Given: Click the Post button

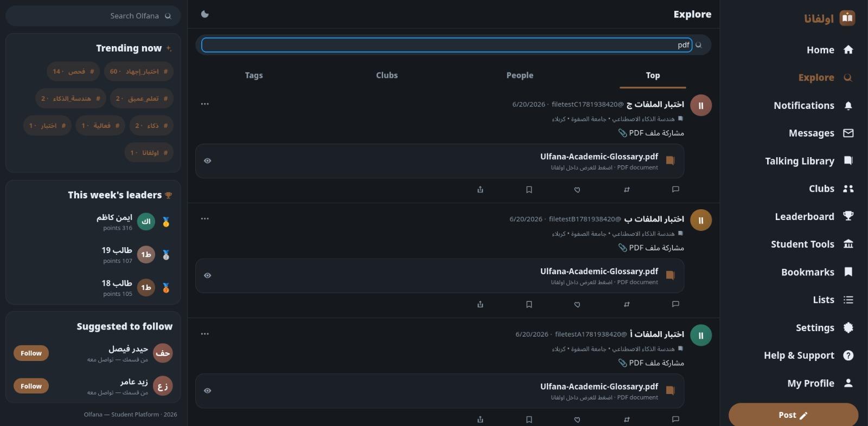Looking at the screenshot, I should [x=793, y=415].
